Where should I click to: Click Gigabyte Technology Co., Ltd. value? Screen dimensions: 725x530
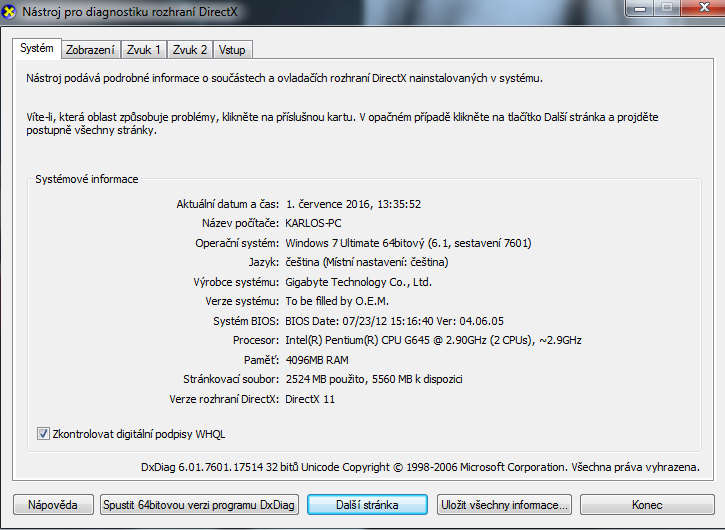(x=358, y=282)
